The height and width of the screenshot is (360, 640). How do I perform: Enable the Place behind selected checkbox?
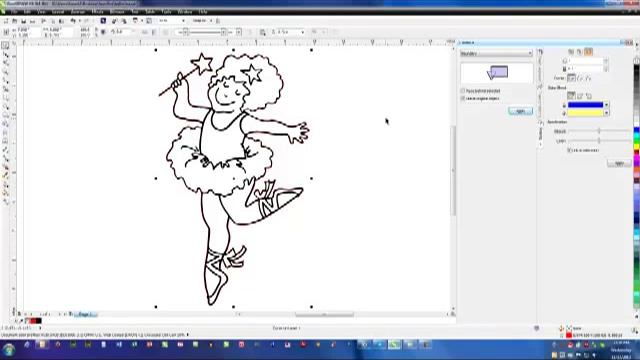463,91
